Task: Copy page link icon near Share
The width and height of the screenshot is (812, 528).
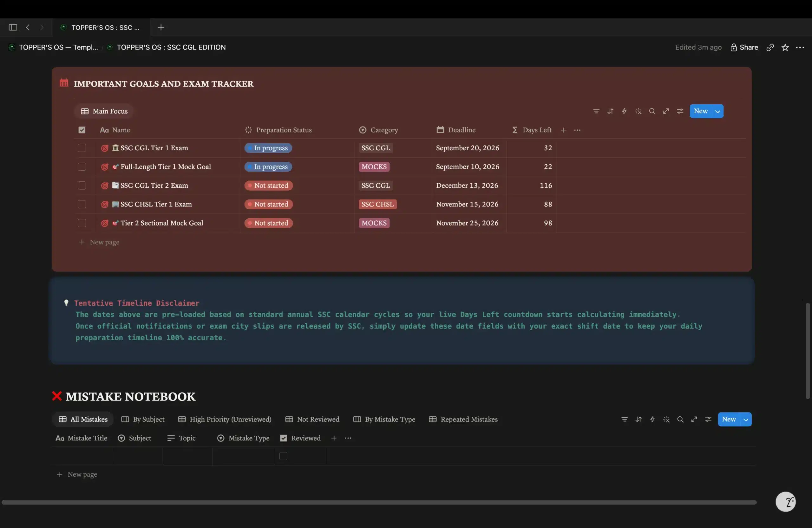Action: pyautogui.click(x=770, y=48)
